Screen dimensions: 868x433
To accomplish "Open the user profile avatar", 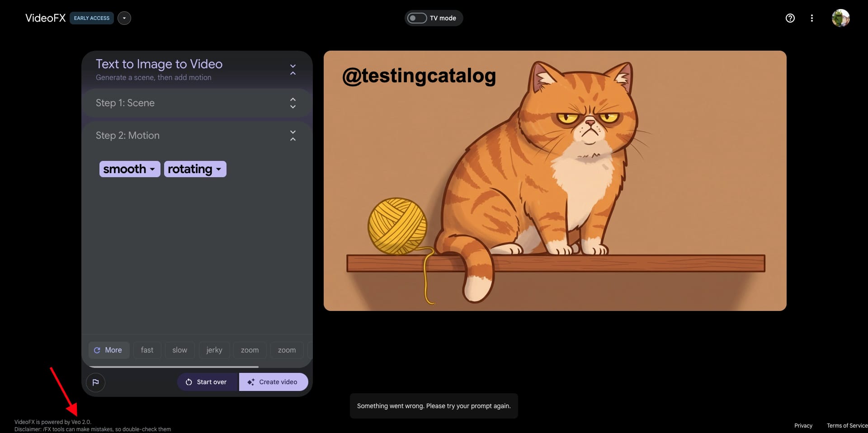I will pos(840,18).
